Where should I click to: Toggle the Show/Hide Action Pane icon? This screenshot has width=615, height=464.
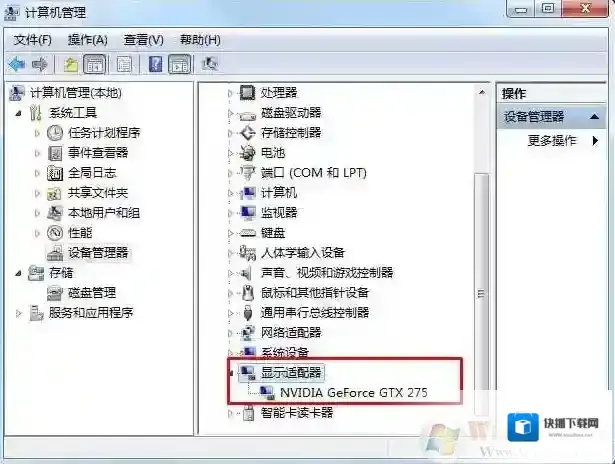[179, 64]
